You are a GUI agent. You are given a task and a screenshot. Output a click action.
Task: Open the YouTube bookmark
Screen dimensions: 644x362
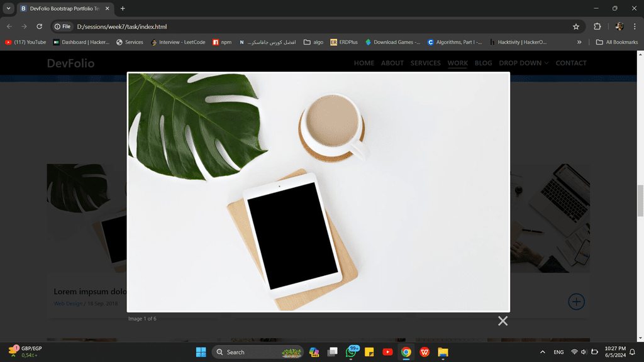pos(25,42)
